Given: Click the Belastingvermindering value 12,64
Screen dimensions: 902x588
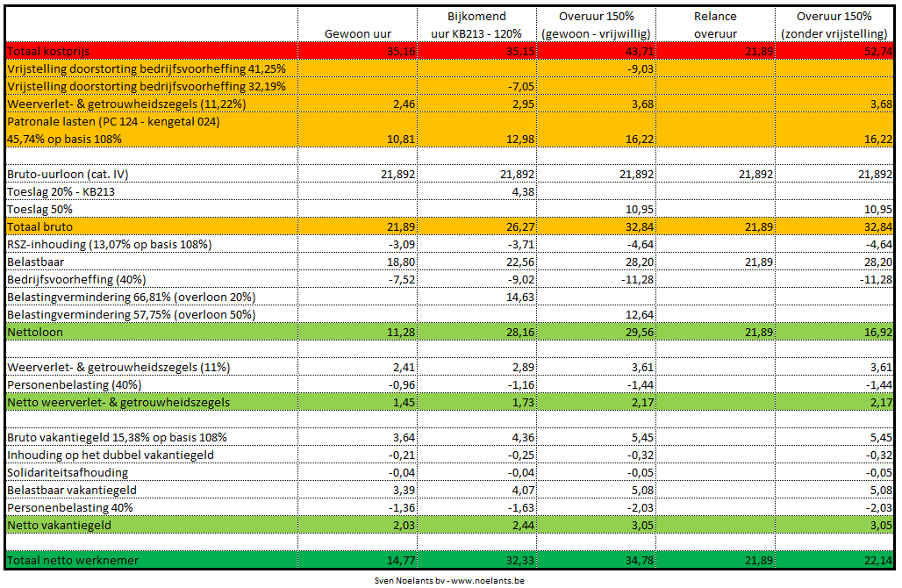Looking at the screenshot, I should [638, 315].
